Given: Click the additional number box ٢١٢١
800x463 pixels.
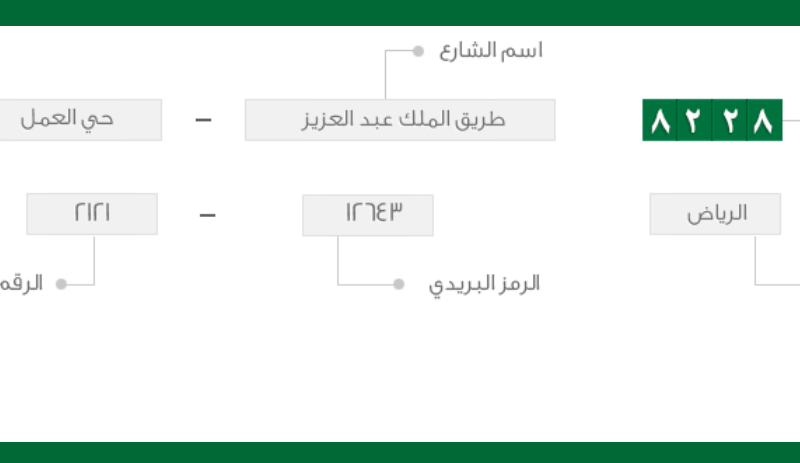Looking at the screenshot, I should (92, 214).
